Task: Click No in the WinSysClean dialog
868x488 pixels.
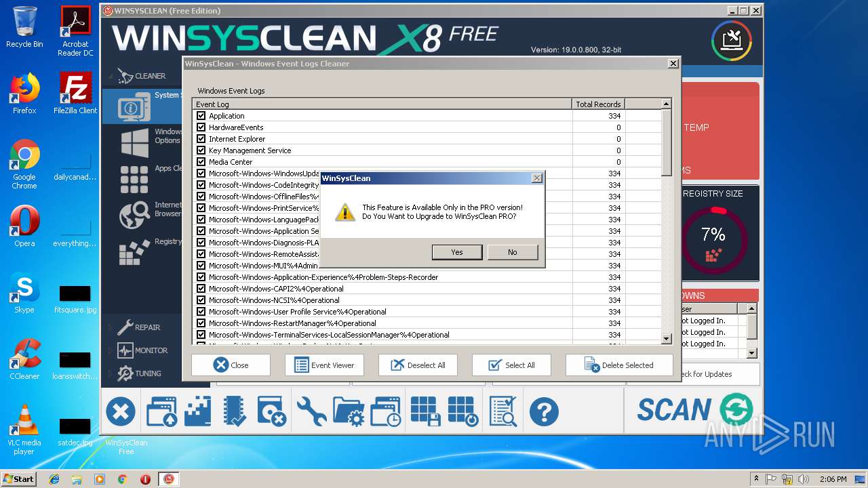Action: pyautogui.click(x=512, y=252)
